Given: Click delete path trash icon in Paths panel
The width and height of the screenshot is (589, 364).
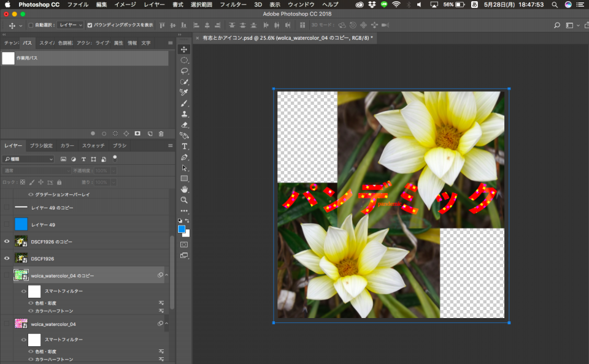Looking at the screenshot, I should (161, 133).
